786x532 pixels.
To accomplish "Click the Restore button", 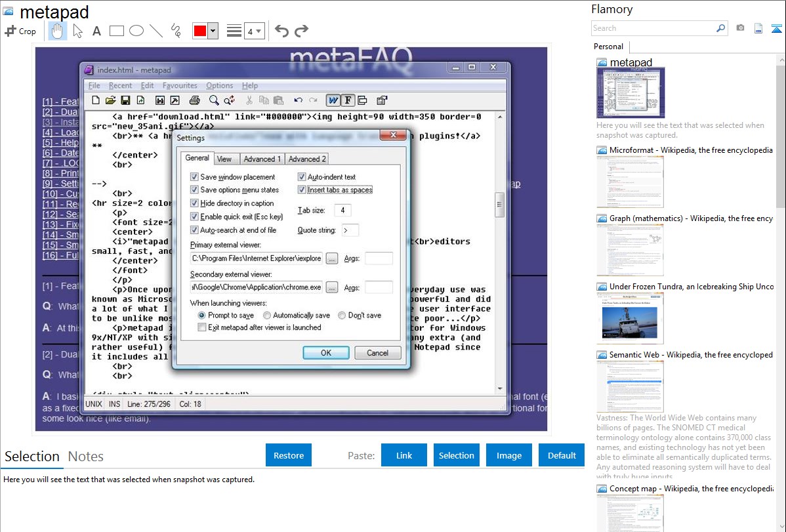I will 289,455.
